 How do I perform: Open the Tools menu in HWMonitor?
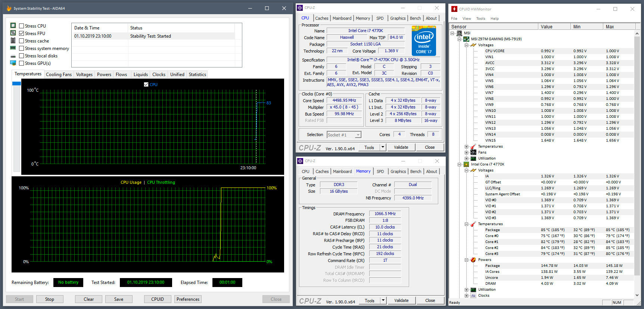(480, 18)
